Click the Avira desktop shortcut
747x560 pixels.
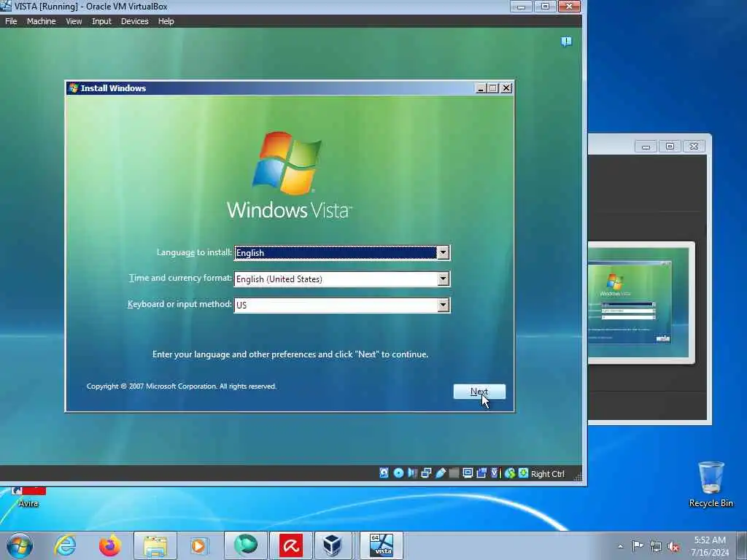(x=28, y=497)
